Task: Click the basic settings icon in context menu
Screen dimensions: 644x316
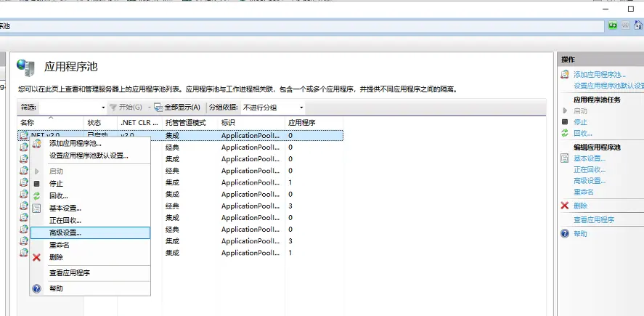Action: [36, 208]
